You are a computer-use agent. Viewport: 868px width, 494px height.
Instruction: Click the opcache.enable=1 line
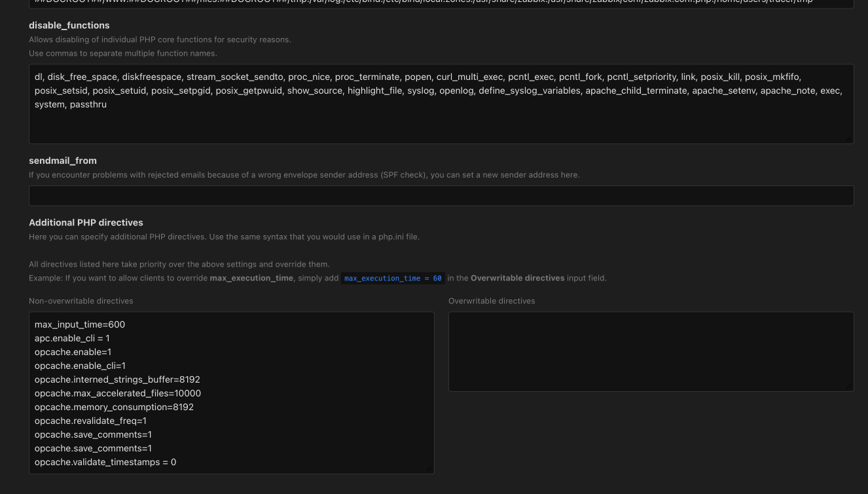tap(73, 352)
